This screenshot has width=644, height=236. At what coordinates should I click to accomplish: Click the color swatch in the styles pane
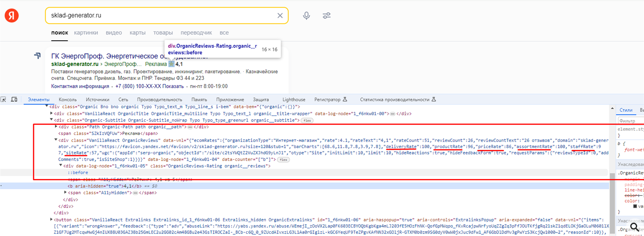click(x=635, y=206)
